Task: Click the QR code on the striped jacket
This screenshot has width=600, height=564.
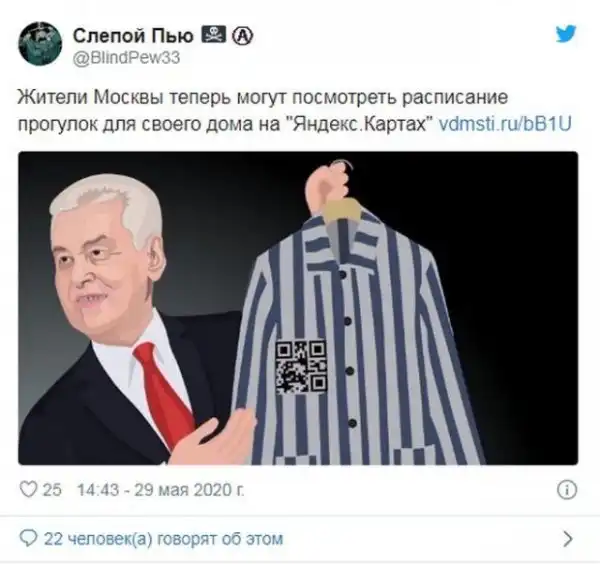Action: pyautogui.click(x=301, y=367)
